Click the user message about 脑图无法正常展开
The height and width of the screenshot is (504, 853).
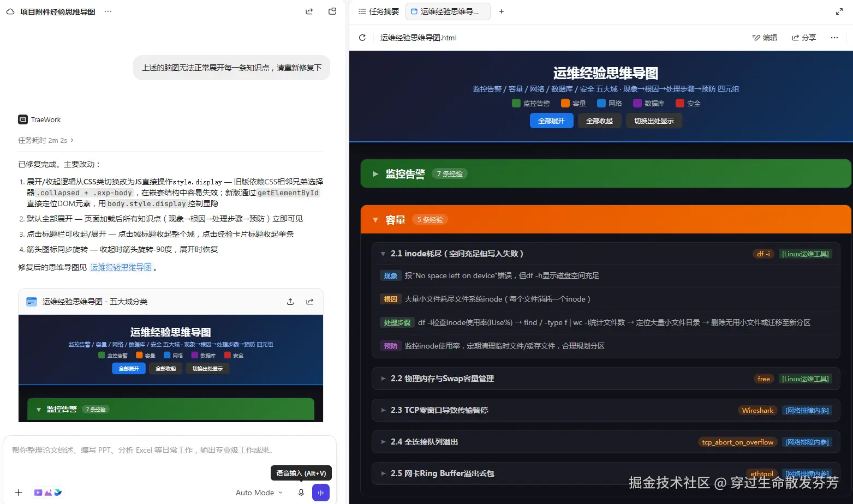tap(232, 68)
